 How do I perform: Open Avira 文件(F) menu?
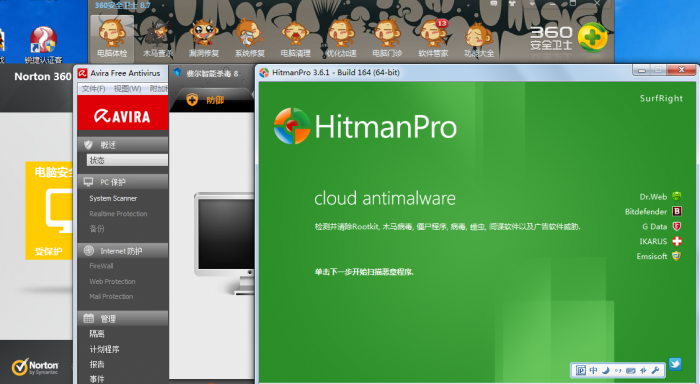coord(93,89)
